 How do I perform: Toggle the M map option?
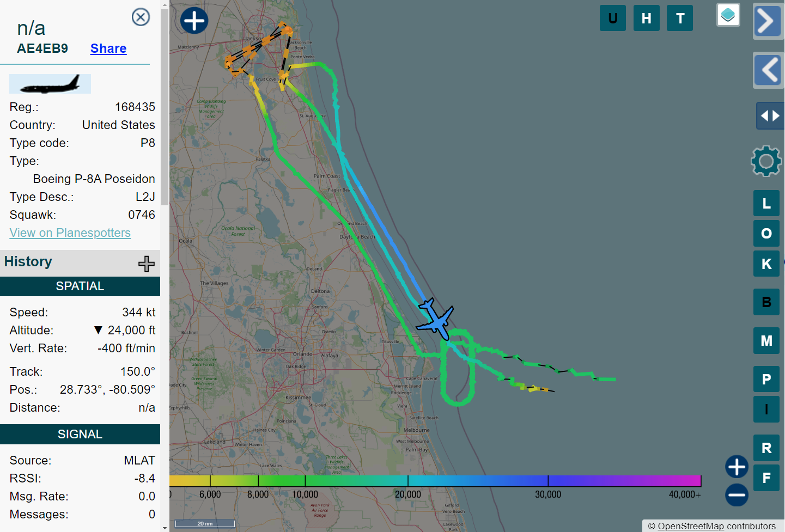(766, 341)
